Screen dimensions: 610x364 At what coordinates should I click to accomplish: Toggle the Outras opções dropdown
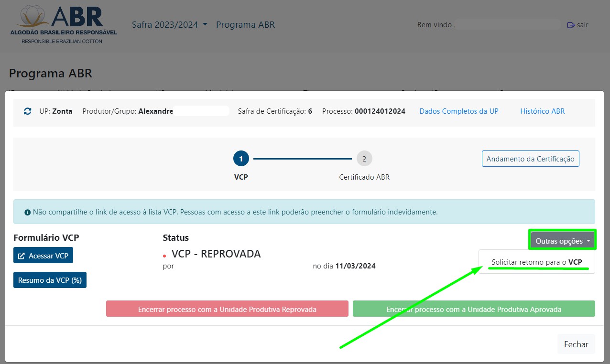coord(562,241)
